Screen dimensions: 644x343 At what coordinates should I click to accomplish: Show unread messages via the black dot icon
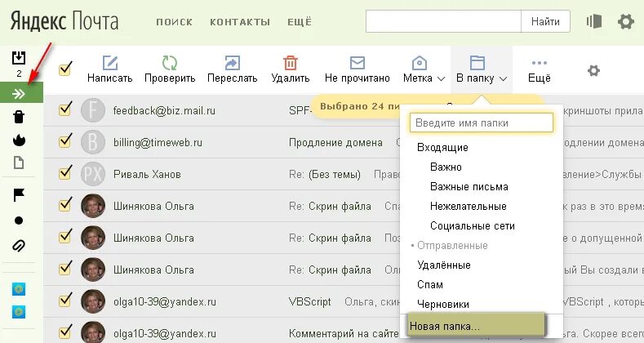19,220
